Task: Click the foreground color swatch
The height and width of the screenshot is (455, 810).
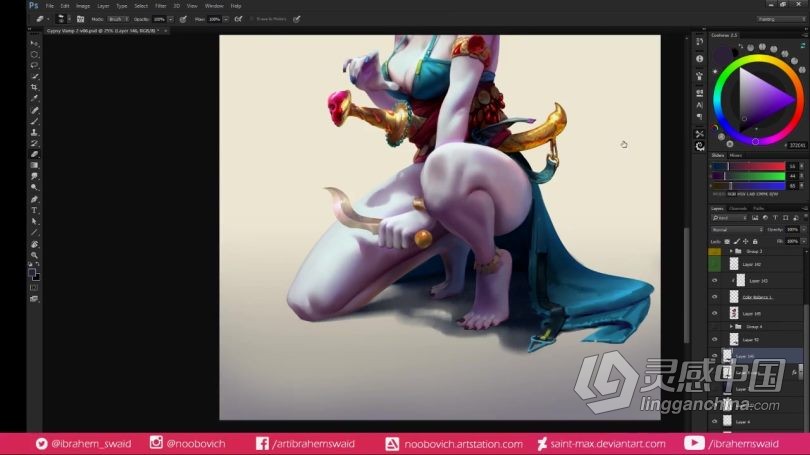Action: click(32, 272)
